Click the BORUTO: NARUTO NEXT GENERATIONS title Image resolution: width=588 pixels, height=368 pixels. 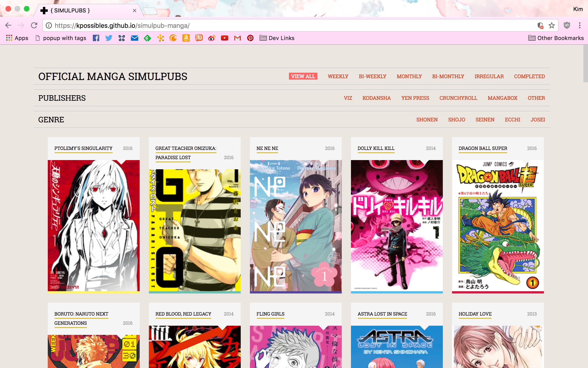[81, 318]
